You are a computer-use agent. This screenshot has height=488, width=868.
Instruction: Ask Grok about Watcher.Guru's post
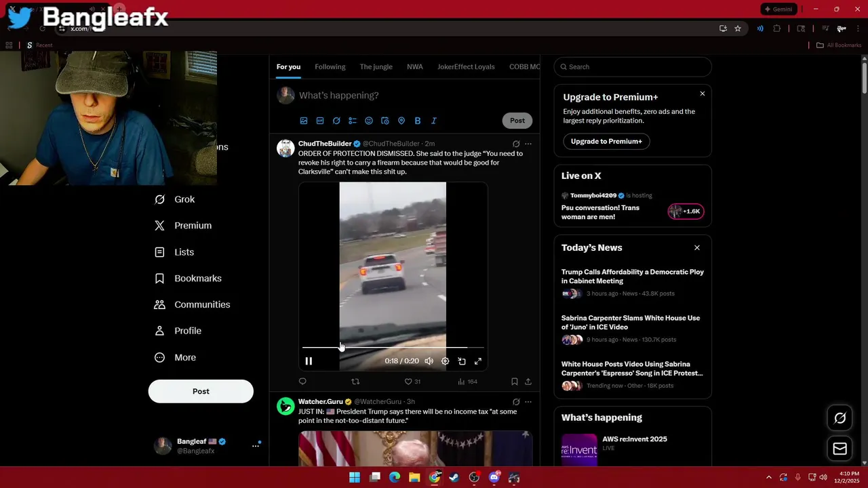[516, 402]
